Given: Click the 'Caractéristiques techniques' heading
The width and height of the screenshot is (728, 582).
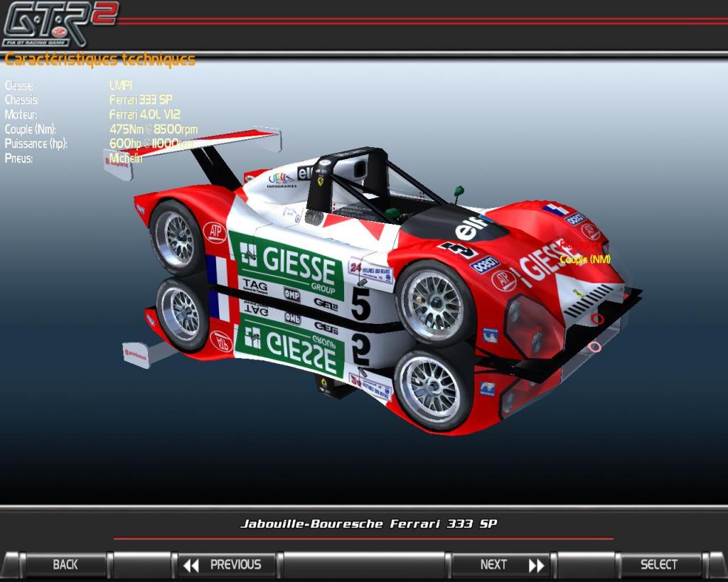Looking at the screenshot, I should [x=100, y=60].
